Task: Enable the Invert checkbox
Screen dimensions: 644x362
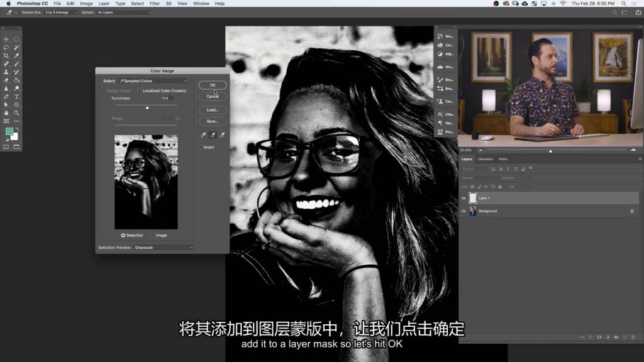Action: [201, 147]
